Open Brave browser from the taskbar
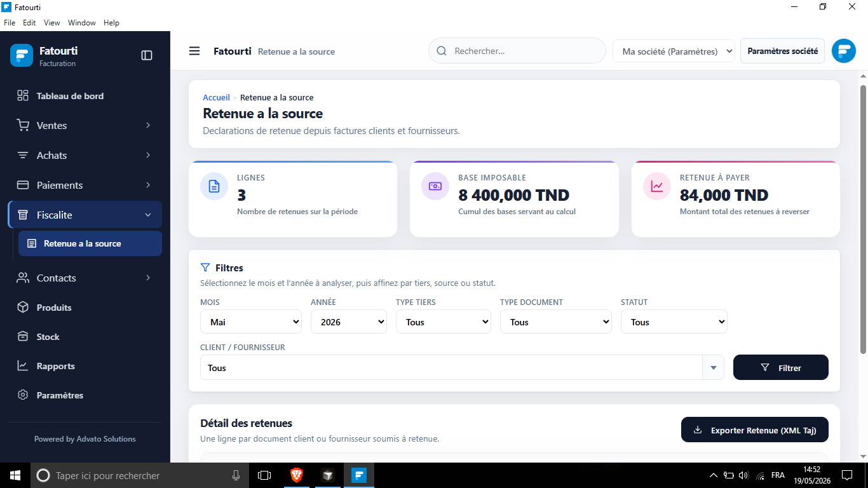The width and height of the screenshot is (868, 488). (297, 475)
